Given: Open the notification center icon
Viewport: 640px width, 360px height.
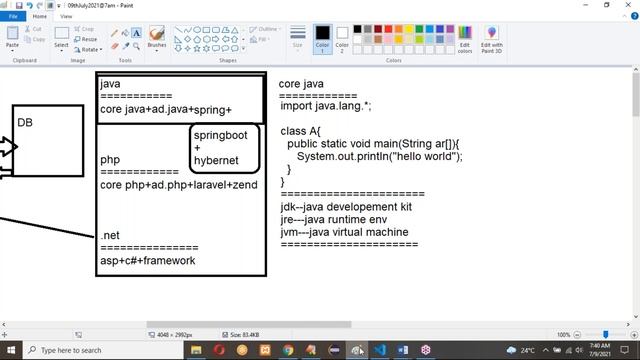Looking at the screenshot, I should (x=624, y=350).
